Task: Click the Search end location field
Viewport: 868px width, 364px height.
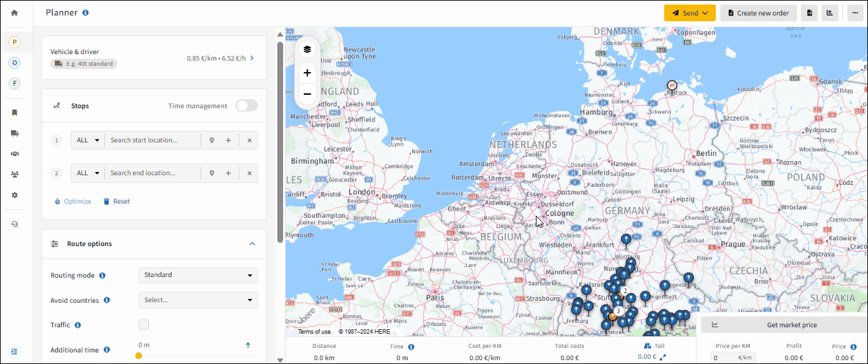Action: pyautogui.click(x=153, y=173)
